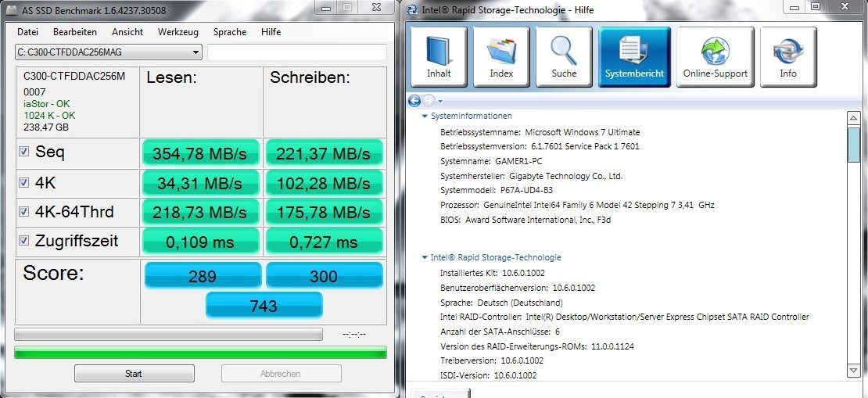The height and width of the screenshot is (398, 868).
Task: Open the Ansicht menu
Action: pyautogui.click(x=127, y=32)
